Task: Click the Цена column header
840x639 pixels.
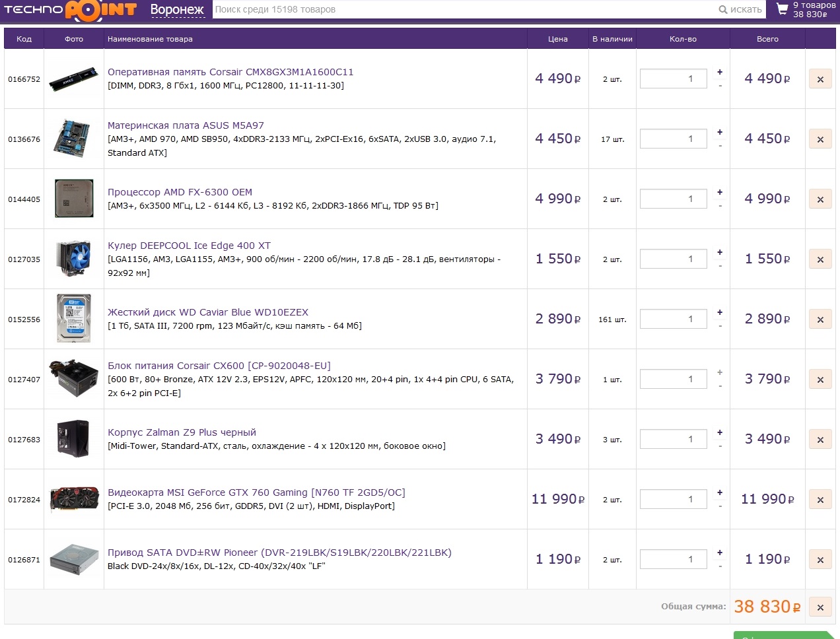Action: (x=558, y=39)
